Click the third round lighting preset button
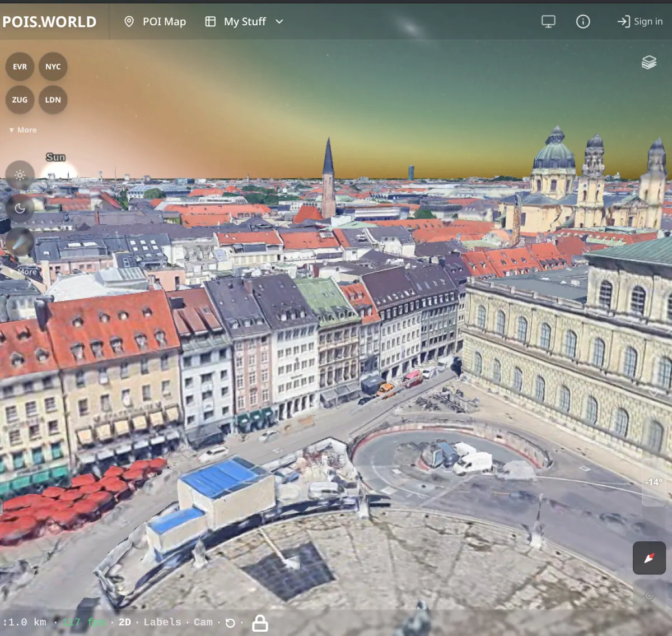 tap(20, 242)
